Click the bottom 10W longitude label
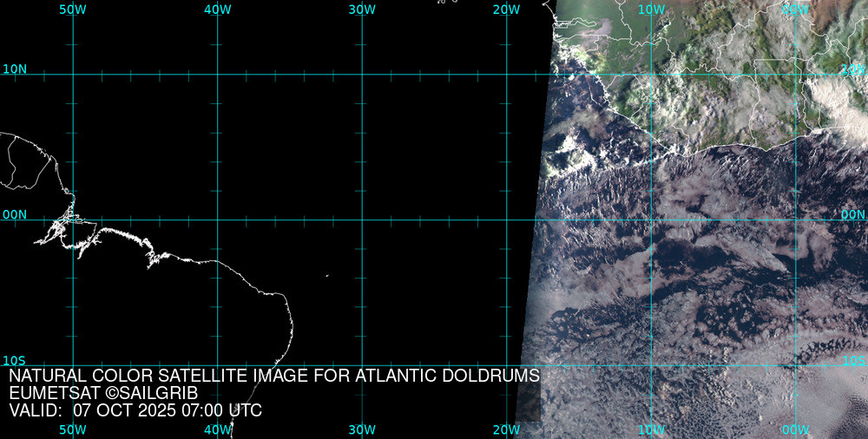This screenshot has width=868, height=439. pyautogui.click(x=651, y=429)
